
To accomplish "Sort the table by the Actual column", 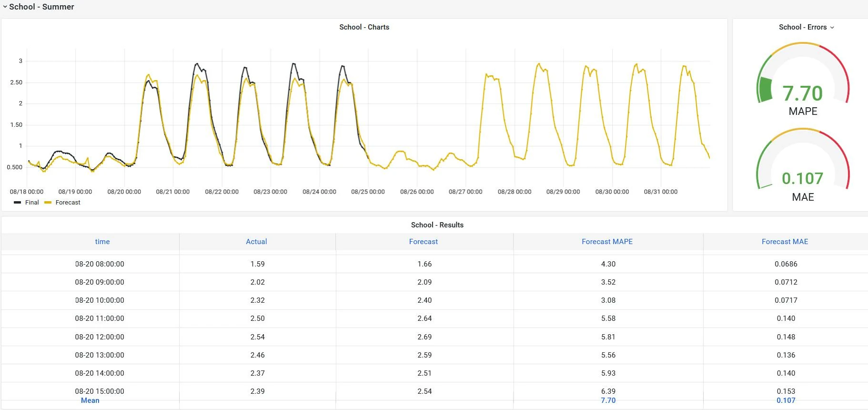I will (x=256, y=242).
